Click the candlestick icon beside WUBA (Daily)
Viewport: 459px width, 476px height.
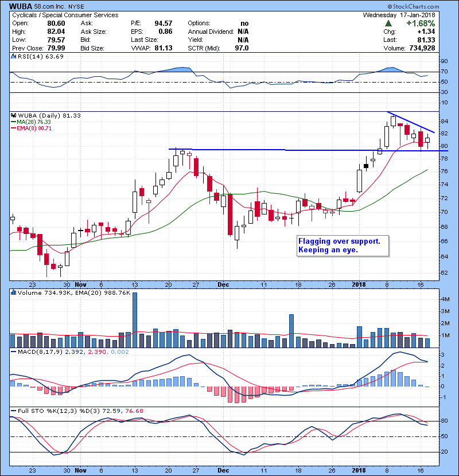click(14, 115)
